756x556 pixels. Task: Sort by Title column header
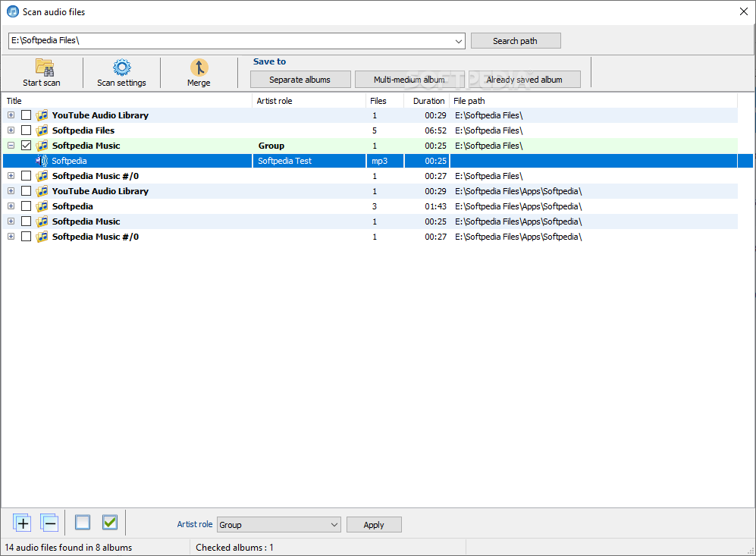coord(127,101)
